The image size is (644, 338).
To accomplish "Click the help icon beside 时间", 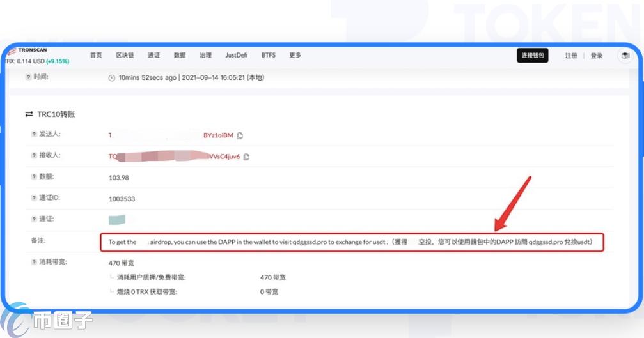I will click(28, 77).
